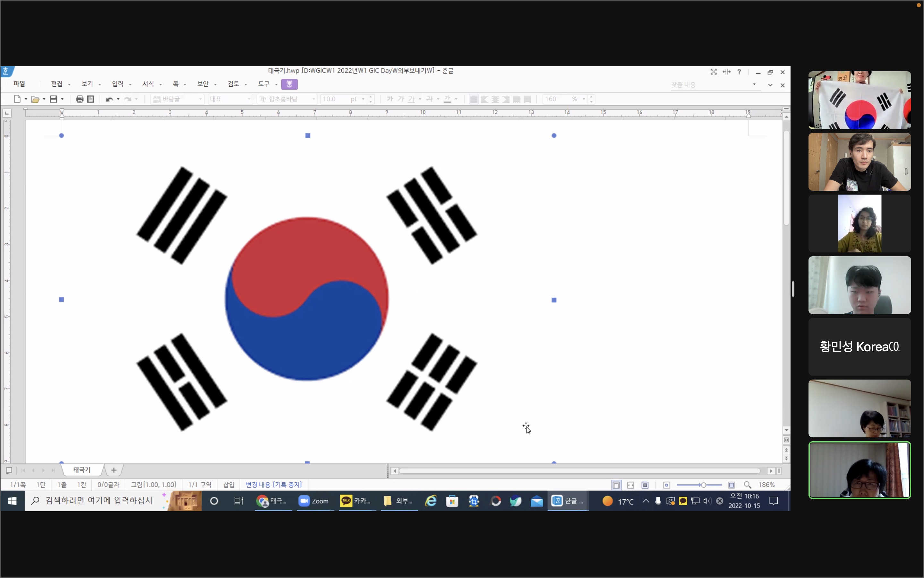
Task: Click 변경 내용 [기록 중지] in status bar
Action: click(273, 485)
